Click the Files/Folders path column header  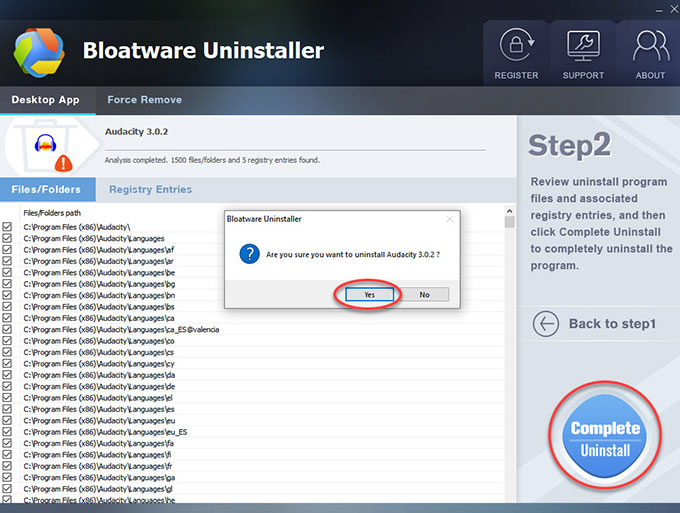(x=52, y=213)
